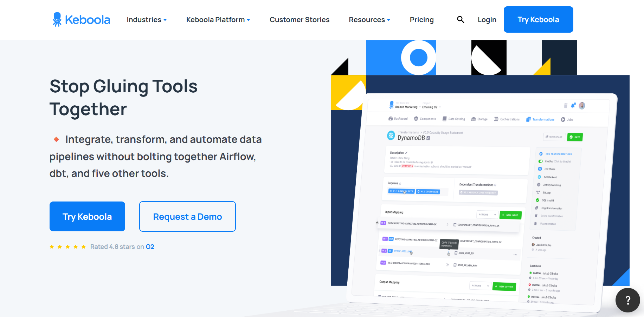The width and height of the screenshot is (644, 317).
Task: Select Customer Stories in the menu
Action: coord(300,20)
